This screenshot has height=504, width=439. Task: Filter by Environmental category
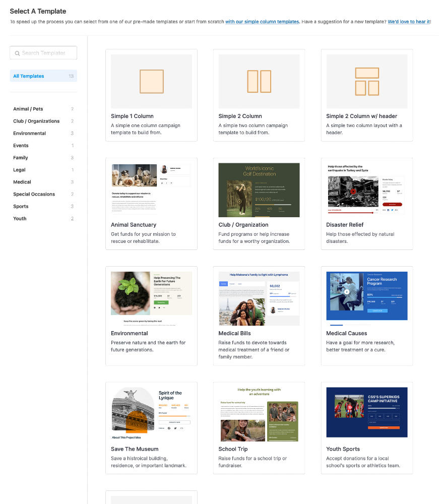pyautogui.click(x=43, y=134)
